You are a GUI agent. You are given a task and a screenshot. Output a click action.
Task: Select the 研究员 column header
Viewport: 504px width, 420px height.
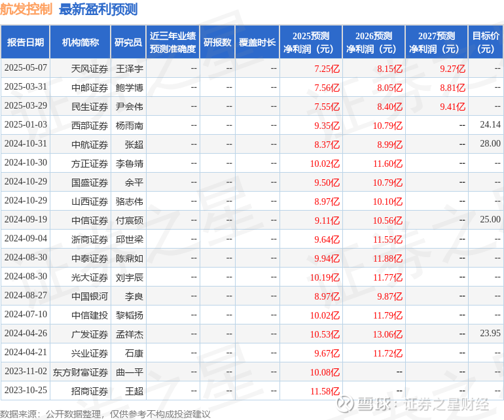pyautogui.click(x=128, y=42)
